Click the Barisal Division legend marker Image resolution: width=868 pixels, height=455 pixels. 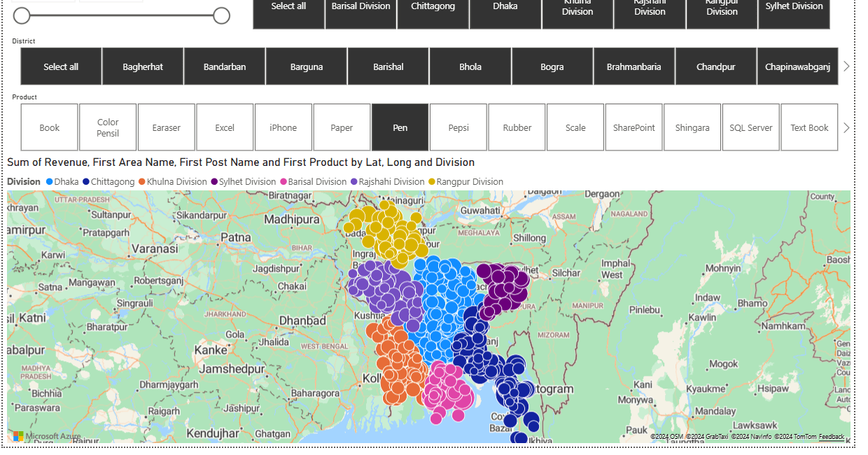(283, 182)
